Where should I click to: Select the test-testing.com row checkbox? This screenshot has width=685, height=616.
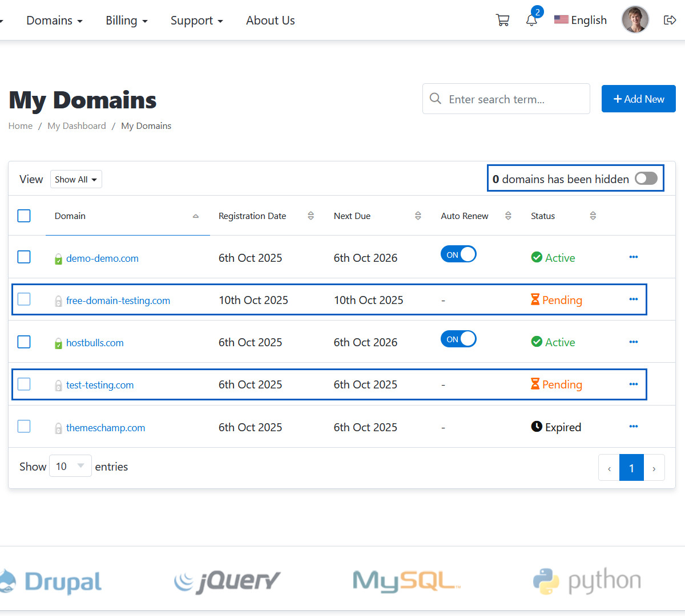pos(24,384)
